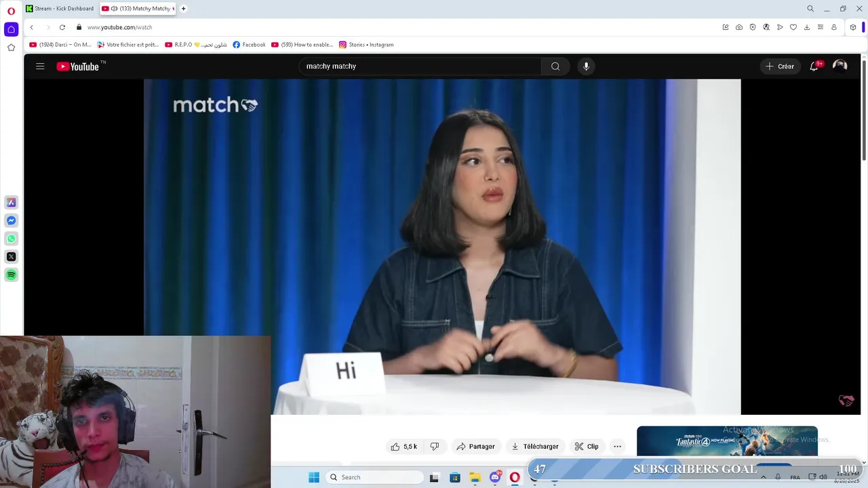Screen dimensions: 868x488
Task: Like the video showing 5,5 k
Action: [403, 447]
